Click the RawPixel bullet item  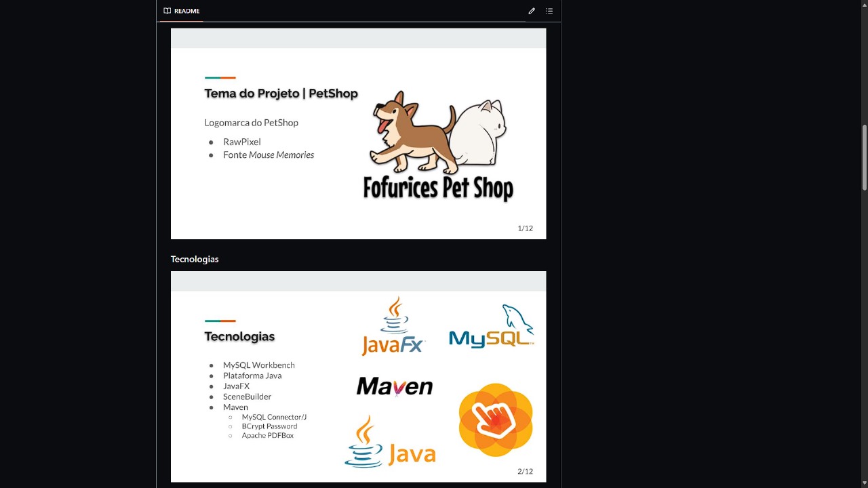coord(242,142)
